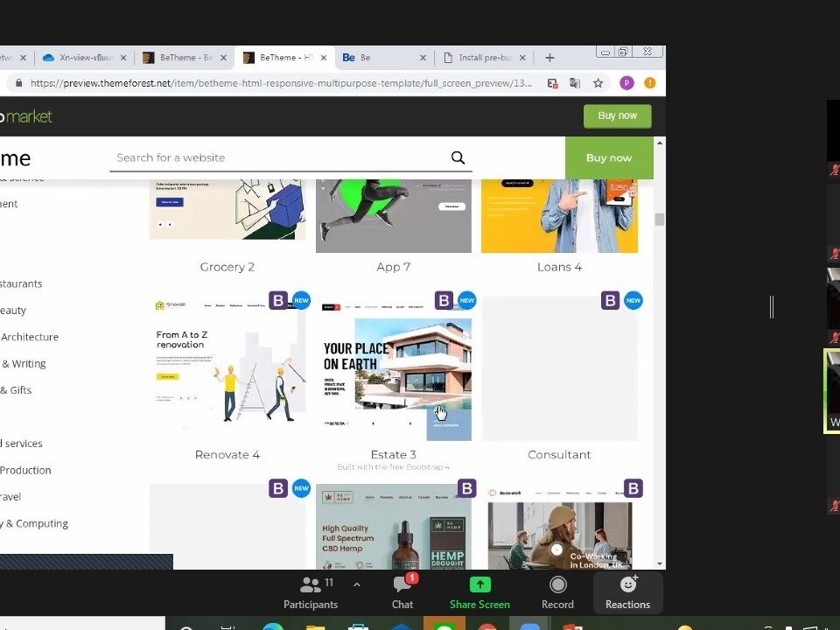This screenshot has height=630, width=840.
Task: Open the services category link
Action: 22,444
